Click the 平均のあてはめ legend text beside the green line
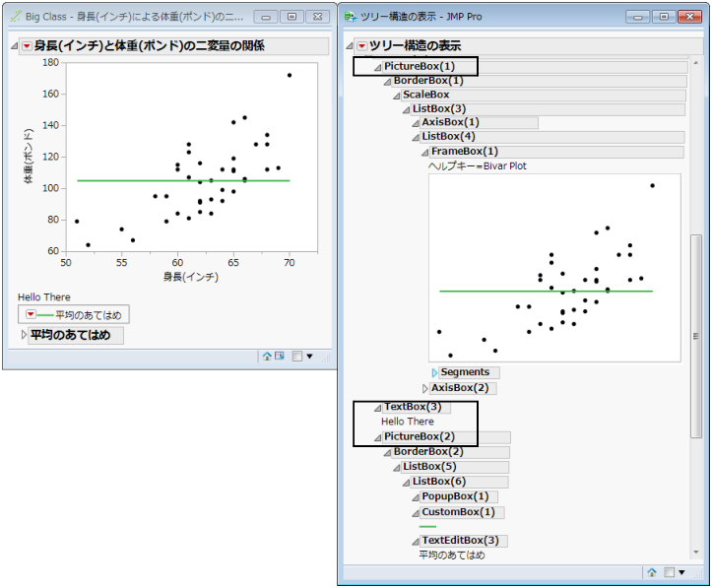This screenshot has height=588, width=712. pyautogui.click(x=89, y=315)
